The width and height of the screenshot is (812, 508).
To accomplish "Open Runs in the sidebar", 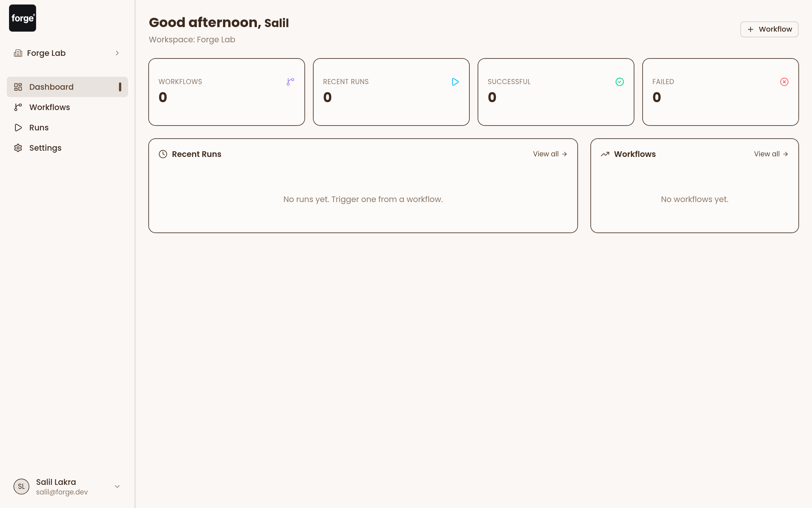I will tap(67, 128).
